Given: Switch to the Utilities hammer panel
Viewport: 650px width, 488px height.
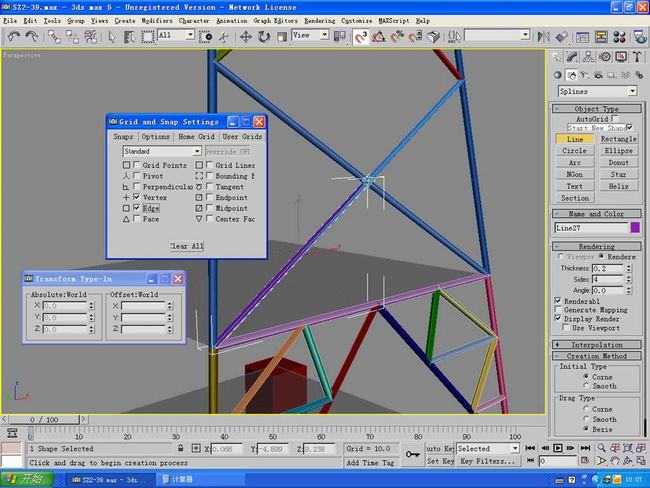Looking at the screenshot, I should point(637,56).
